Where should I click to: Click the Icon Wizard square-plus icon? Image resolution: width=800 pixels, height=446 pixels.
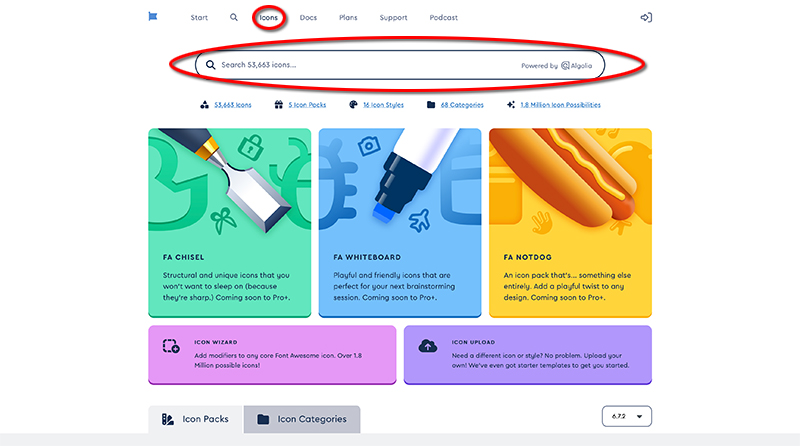[171, 347]
